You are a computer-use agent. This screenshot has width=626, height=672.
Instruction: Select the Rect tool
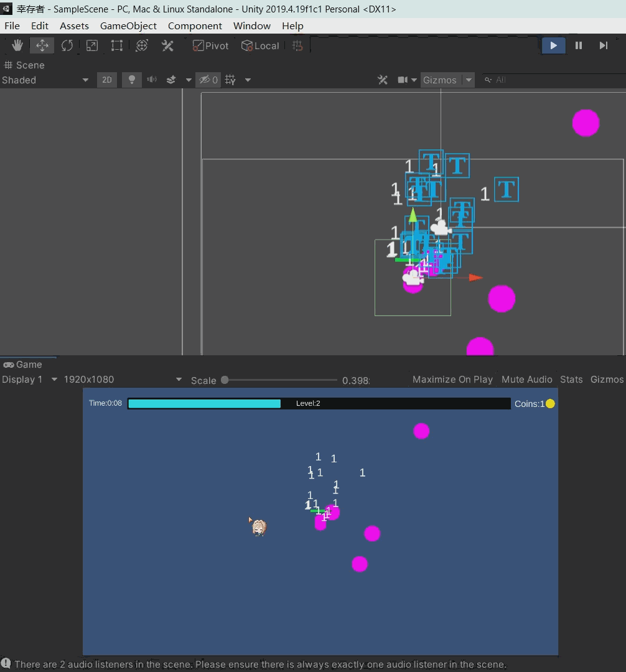tap(117, 45)
